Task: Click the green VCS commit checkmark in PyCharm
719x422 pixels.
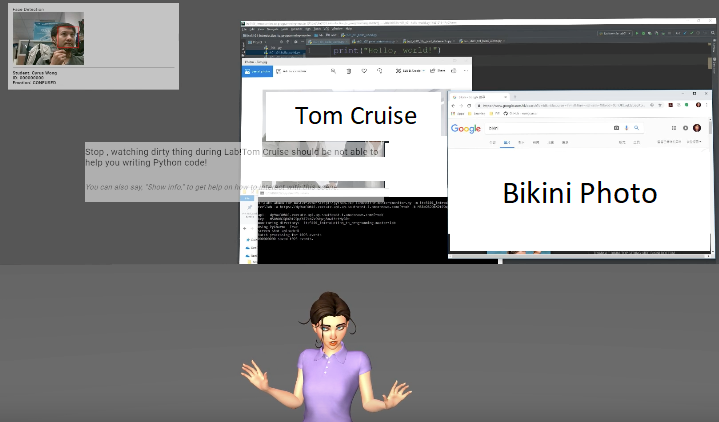Action: click(x=691, y=33)
